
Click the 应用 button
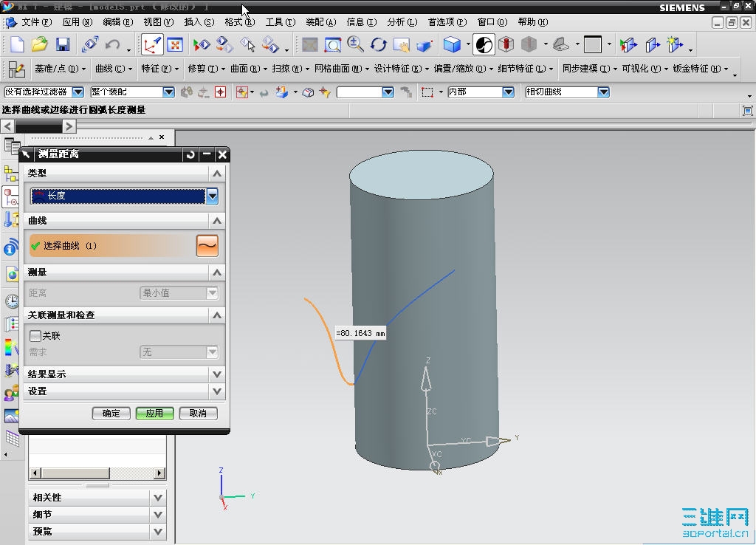click(154, 414)
